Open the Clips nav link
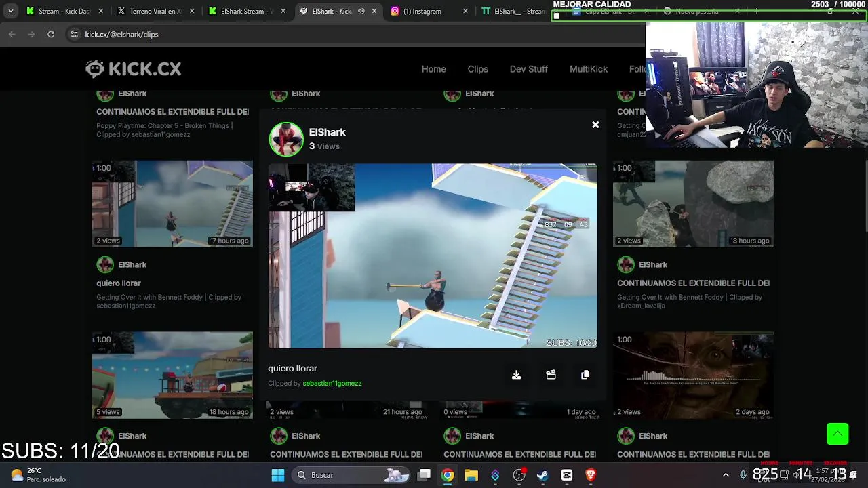 point(477,69)
